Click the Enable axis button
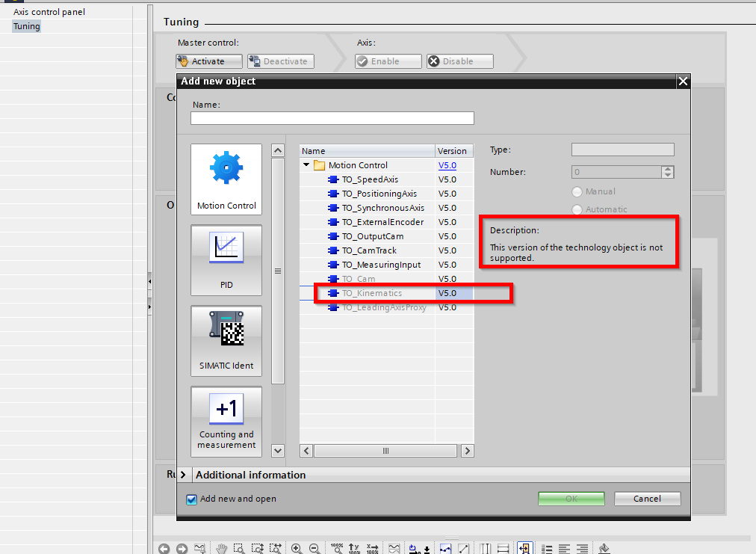 388,61
